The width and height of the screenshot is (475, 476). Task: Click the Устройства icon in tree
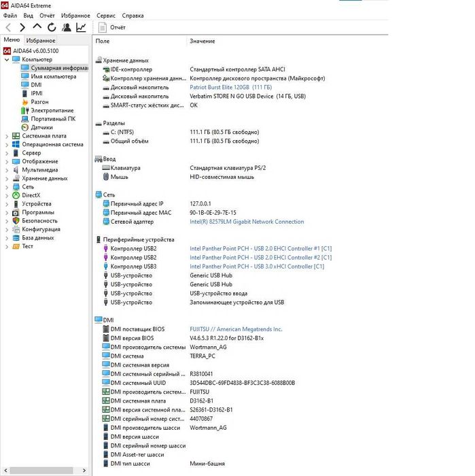pyautogui.click(x=16, y=204)
